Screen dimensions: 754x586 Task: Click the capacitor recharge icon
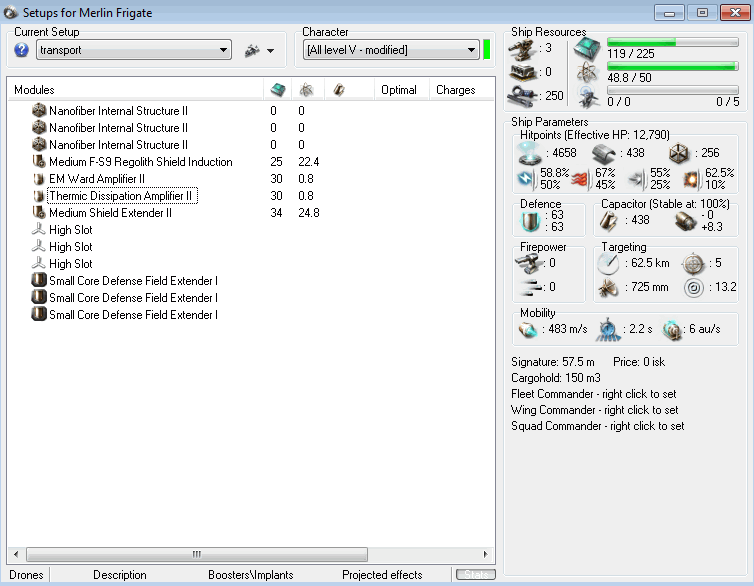pos(685,221)
